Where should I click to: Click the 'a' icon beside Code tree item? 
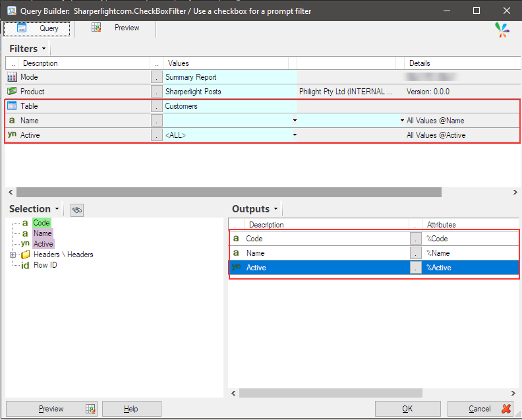25,223
